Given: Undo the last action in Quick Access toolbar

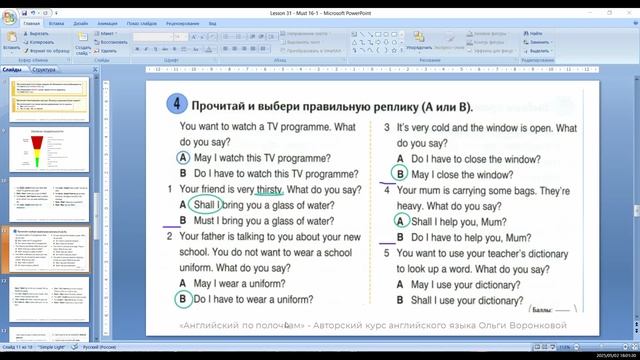Looking at the screenshot, I should 33,13.
